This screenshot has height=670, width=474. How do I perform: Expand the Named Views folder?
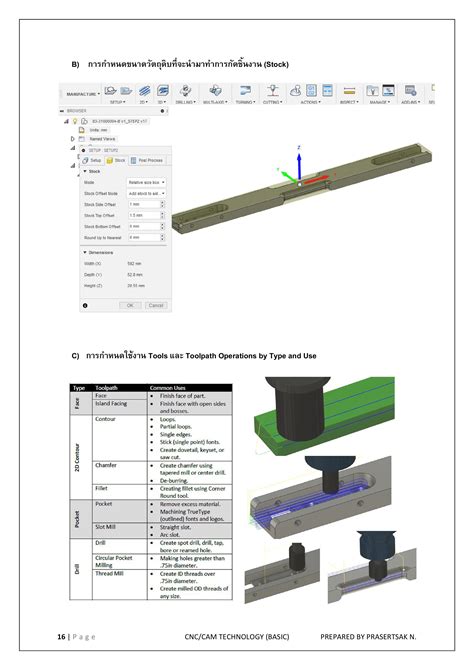tap(72, 139)
